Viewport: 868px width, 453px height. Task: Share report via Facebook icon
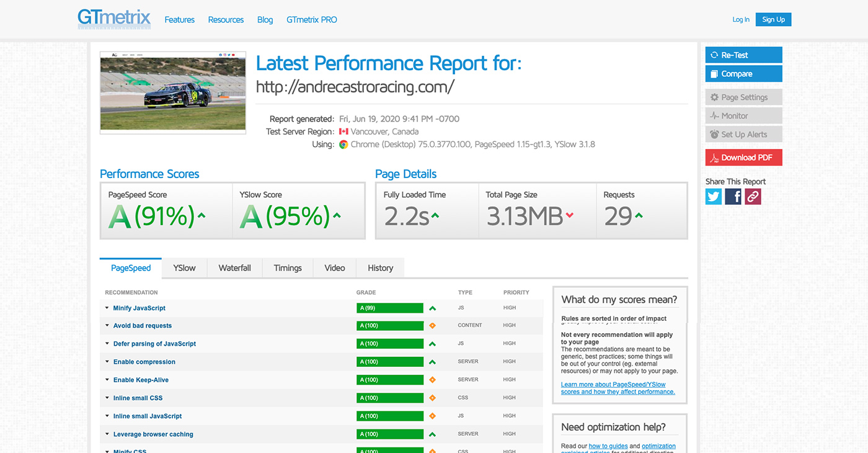[733, 197]
